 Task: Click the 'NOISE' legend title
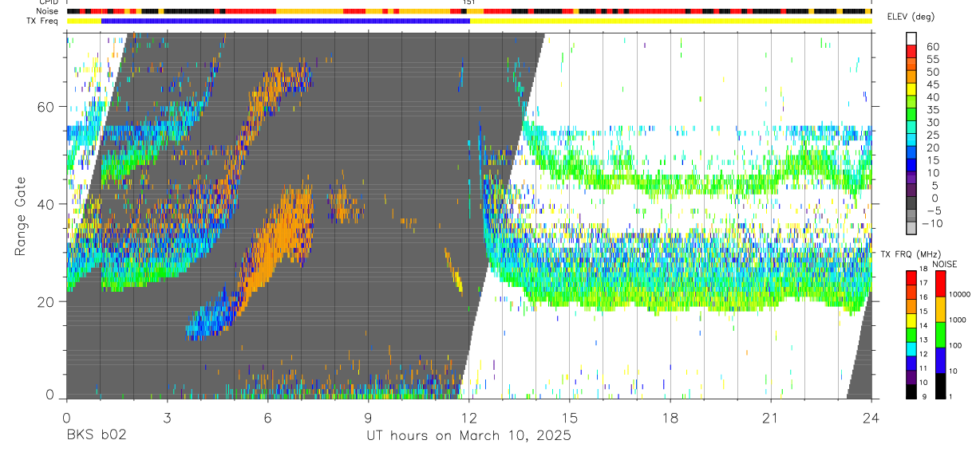pos(945,264)
